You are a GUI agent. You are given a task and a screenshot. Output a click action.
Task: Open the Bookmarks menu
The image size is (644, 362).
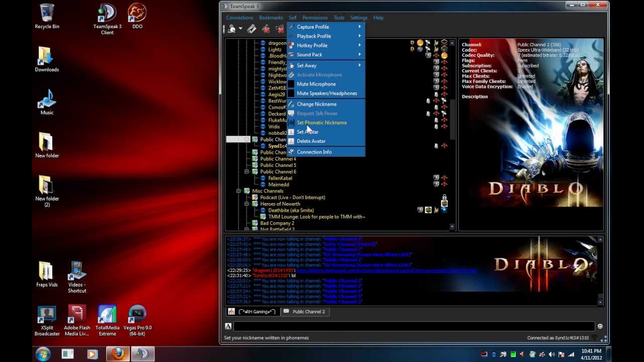click(x=271, y=18)
